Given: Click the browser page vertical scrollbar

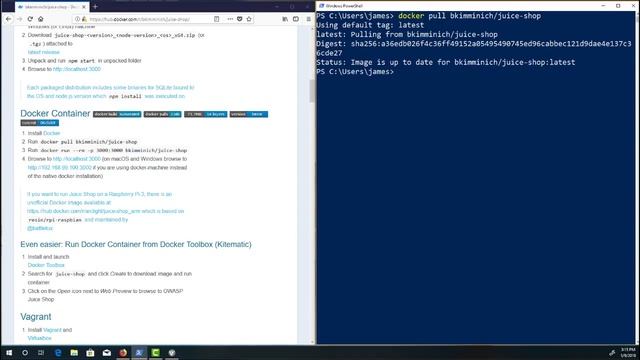Looking at the screenshot, I should 312,92.
